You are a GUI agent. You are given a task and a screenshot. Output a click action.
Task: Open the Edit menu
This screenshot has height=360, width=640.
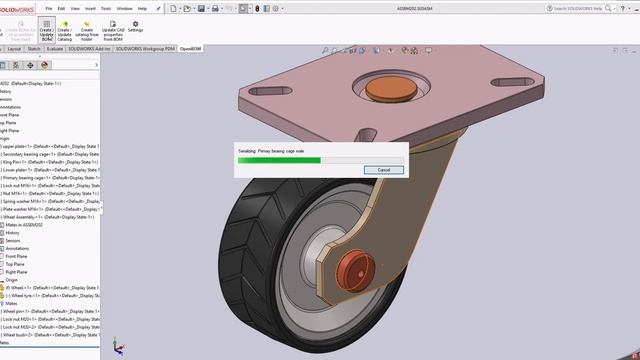click(x=61, y=8)
